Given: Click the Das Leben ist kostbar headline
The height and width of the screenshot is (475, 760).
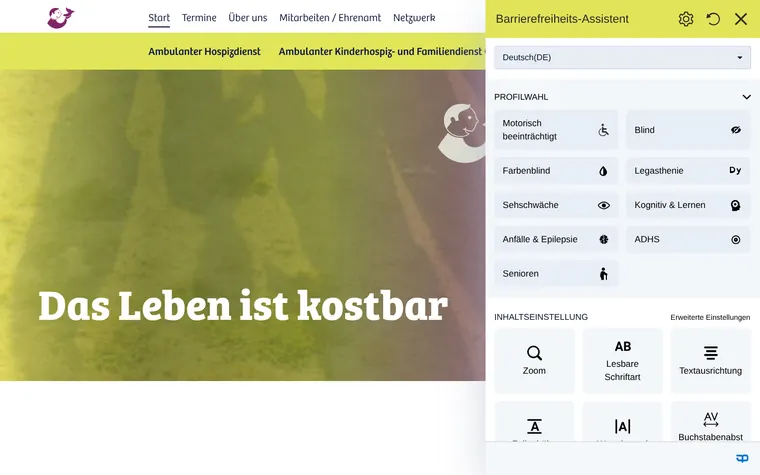Looking at the screenshot, I should coord(243,306).
